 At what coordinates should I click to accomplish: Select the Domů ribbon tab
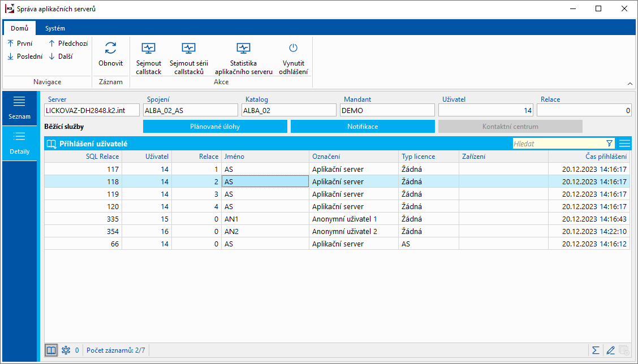pyautogui.click(x=19, y=28)
